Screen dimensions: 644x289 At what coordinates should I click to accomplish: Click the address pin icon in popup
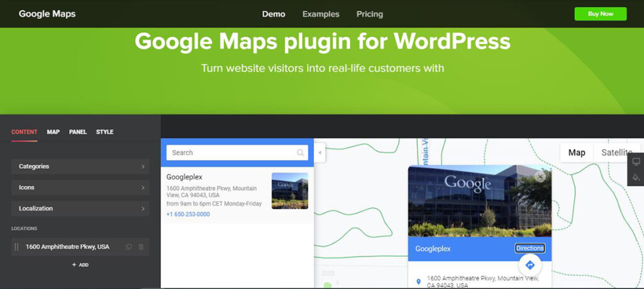click(x=418, y=281)
